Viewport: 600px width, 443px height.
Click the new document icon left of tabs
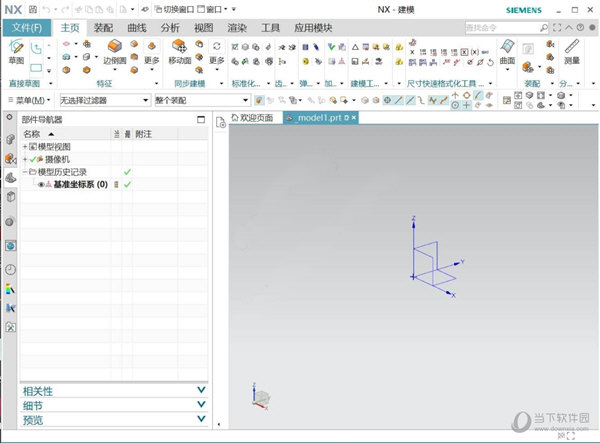(x=221, y=122)
